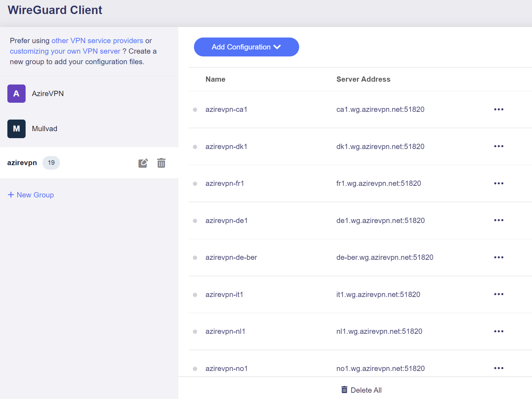The width and height of the screenshot is (532, 399).
Task: Click the status dot for azirevpn-dk1
Action: [x=195, y=147]
